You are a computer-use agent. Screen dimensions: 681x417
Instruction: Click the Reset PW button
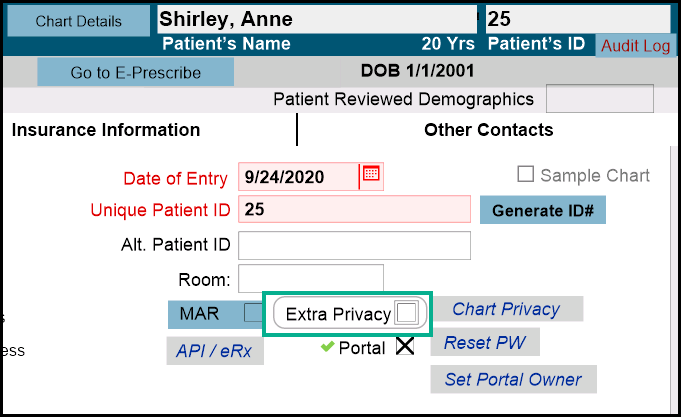485,342
